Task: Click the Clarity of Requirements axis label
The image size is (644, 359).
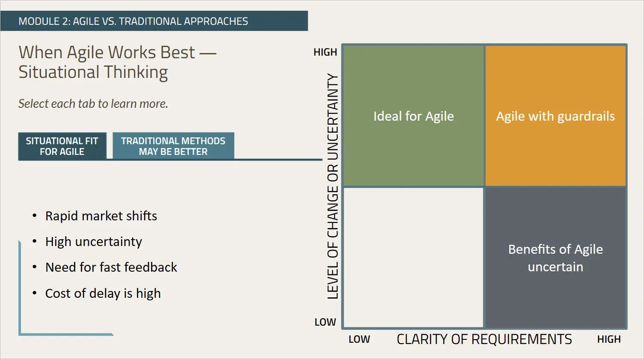Action: tap(484, 339)
